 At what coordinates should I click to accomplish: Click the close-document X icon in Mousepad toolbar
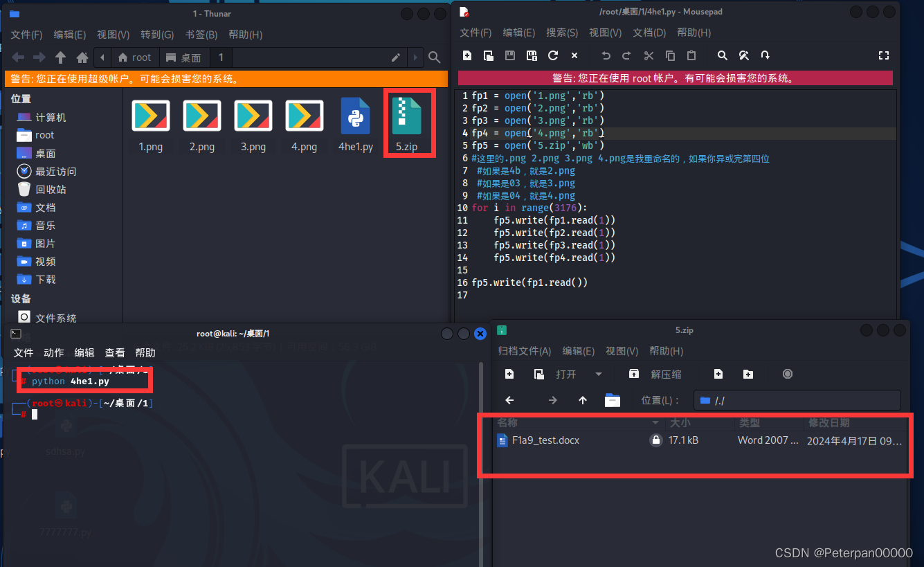point(574,55)
